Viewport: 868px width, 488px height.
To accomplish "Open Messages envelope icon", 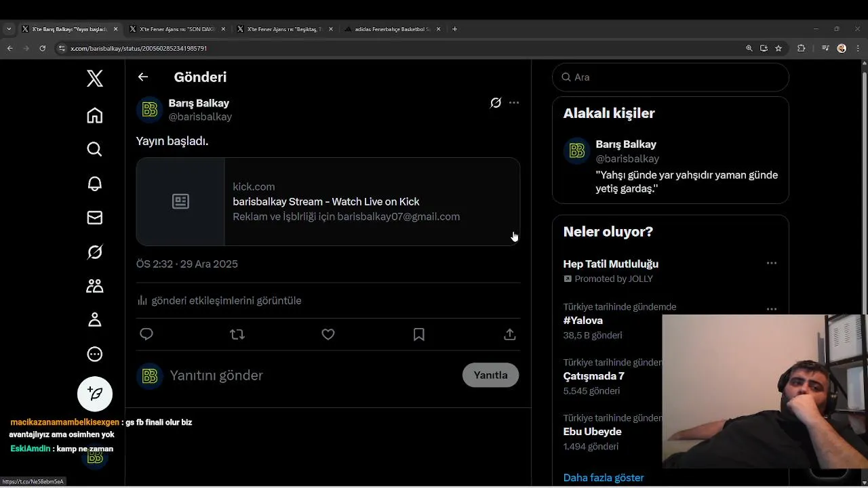I will click(x=95, y=218).
